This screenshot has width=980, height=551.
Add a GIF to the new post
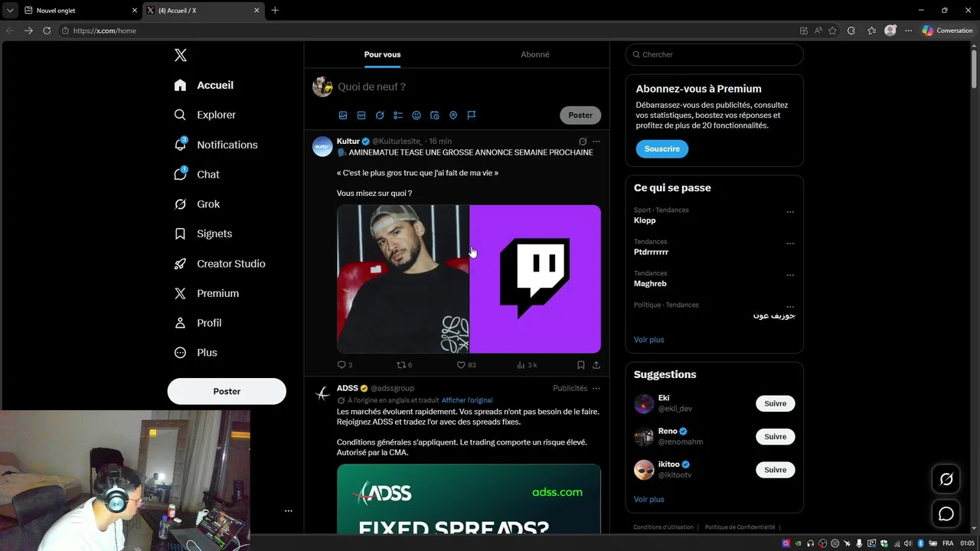tap(361, 116)
